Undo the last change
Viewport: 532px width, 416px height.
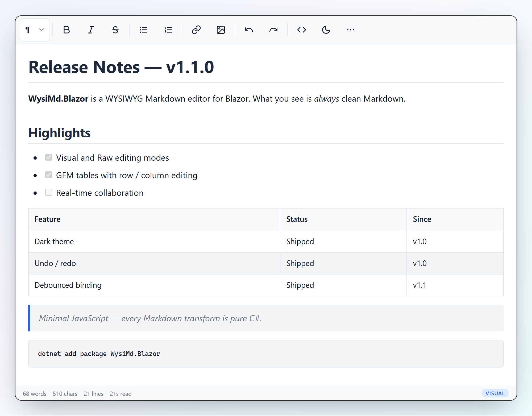(249, 30)
